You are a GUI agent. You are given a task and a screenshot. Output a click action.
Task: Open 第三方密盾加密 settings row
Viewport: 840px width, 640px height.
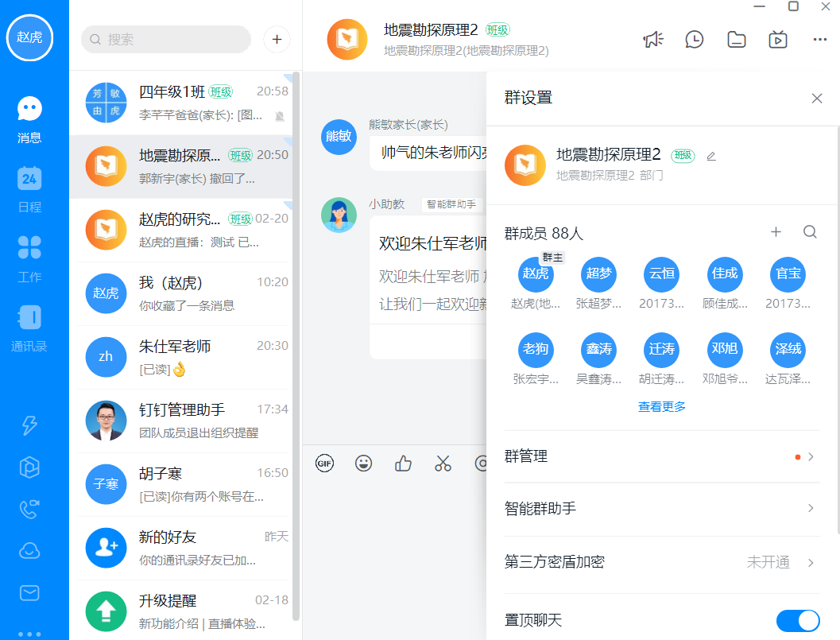point(661,562)
